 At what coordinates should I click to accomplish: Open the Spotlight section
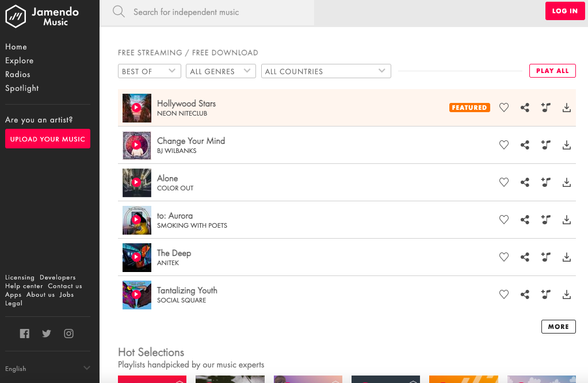[22, 88]
